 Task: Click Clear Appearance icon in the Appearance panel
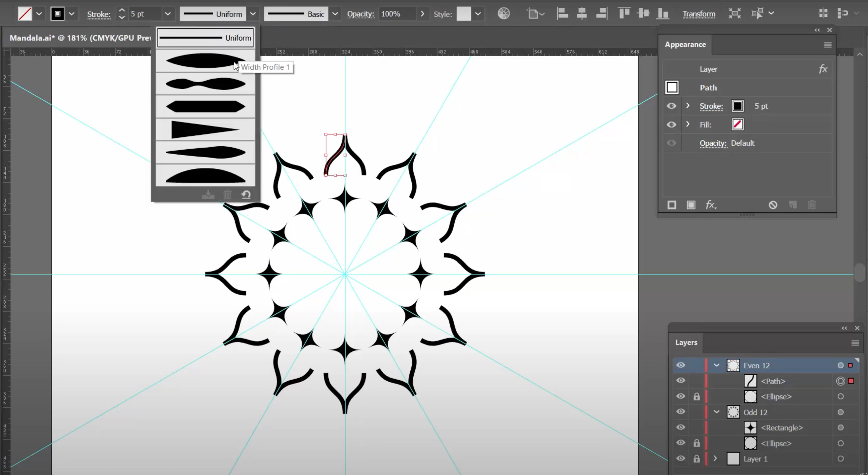(773, 205)
